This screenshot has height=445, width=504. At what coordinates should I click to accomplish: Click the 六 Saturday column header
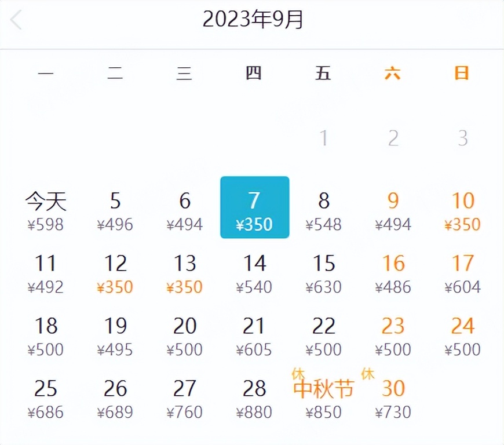coord(393,74)
